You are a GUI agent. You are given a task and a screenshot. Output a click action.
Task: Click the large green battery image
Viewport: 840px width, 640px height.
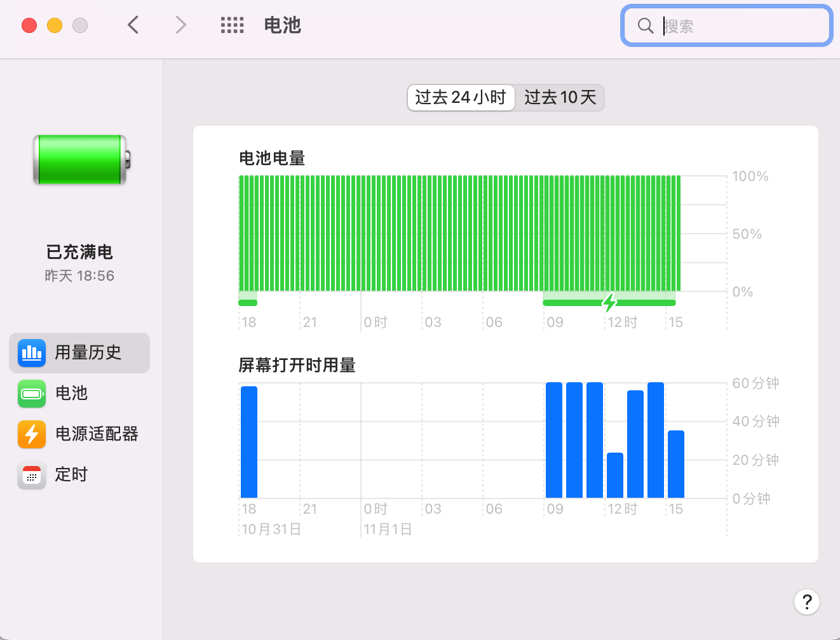(81, 159)
